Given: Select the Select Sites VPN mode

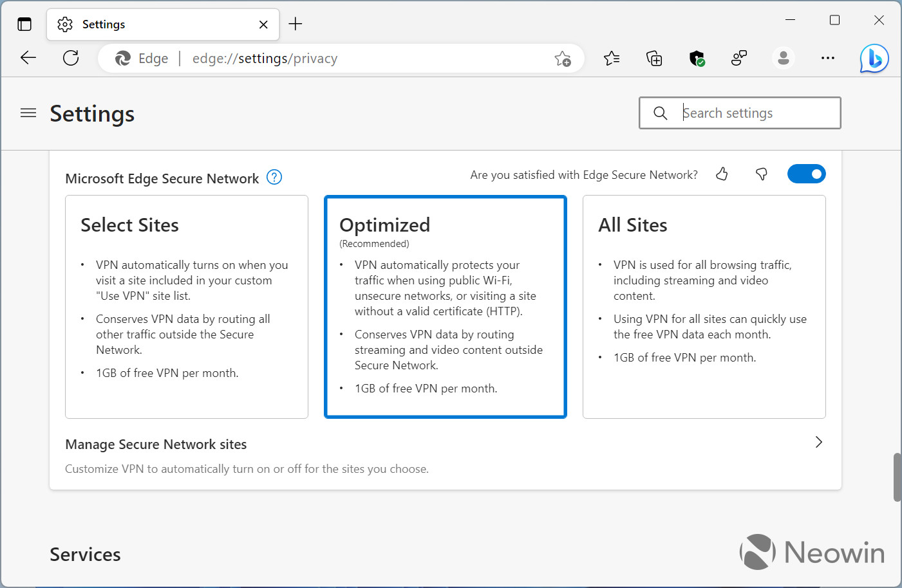Looking at the screenshot, I should tap(187, 307).
